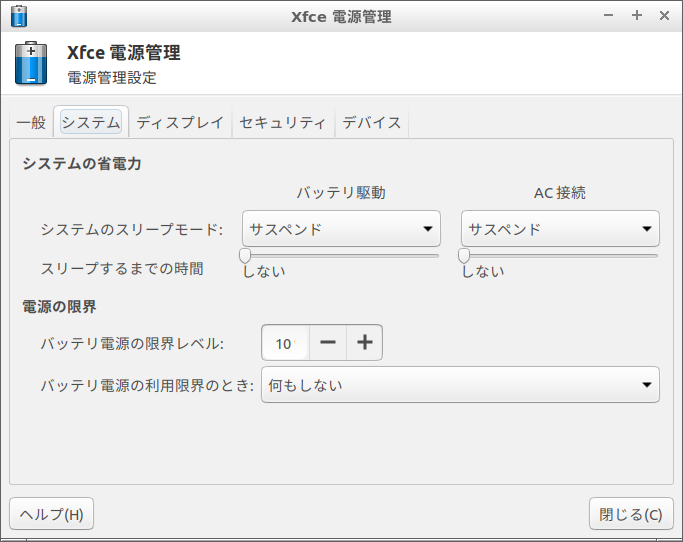This screenshot has height=542, width=683.
Task: Click the battery icon in the title bar
Action: [19, 16]
